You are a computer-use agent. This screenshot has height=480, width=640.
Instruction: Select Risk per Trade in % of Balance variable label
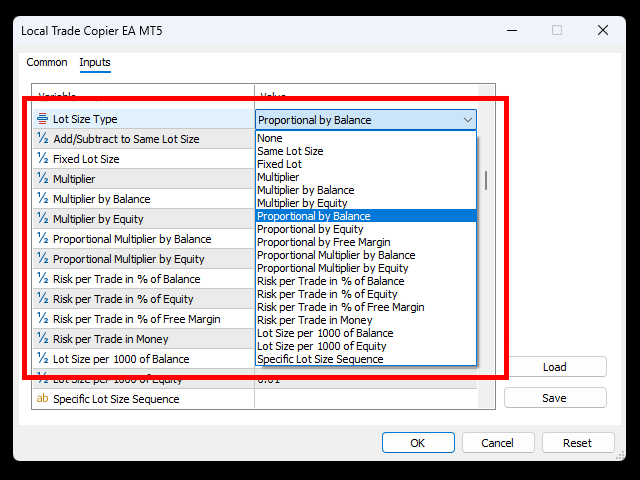click(127, 279)
